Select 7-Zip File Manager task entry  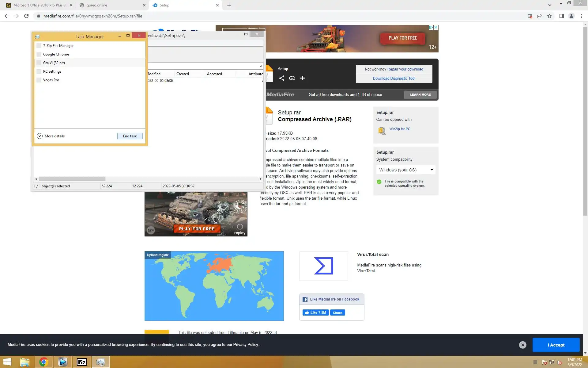tap(58, 46)
